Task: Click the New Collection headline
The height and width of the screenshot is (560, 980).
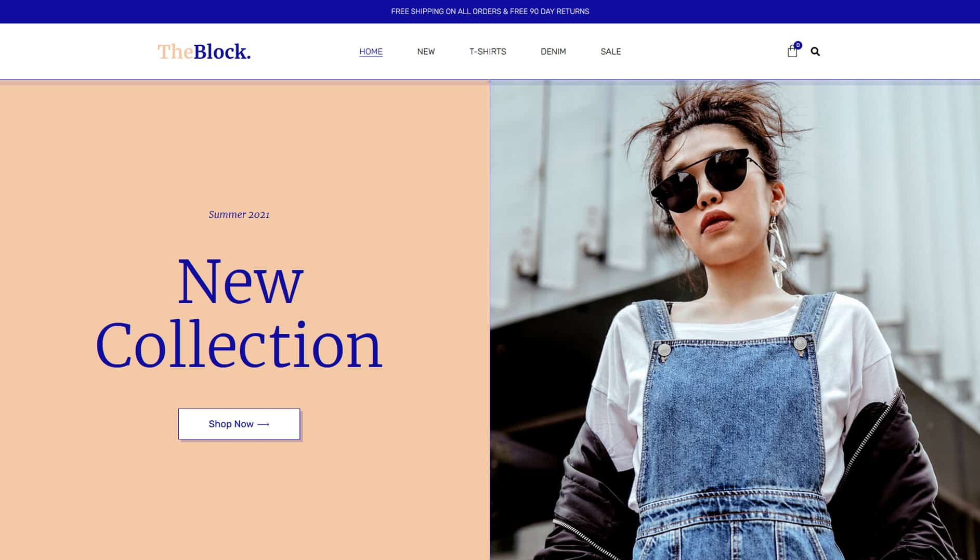Action: (x=239, y=313)
